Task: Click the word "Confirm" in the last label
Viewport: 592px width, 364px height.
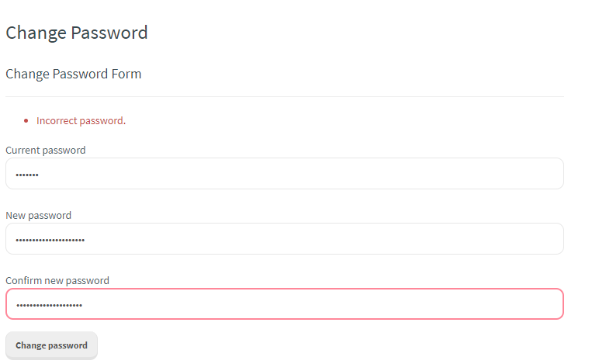Action: pyautogui.click(x=23, y=280)
